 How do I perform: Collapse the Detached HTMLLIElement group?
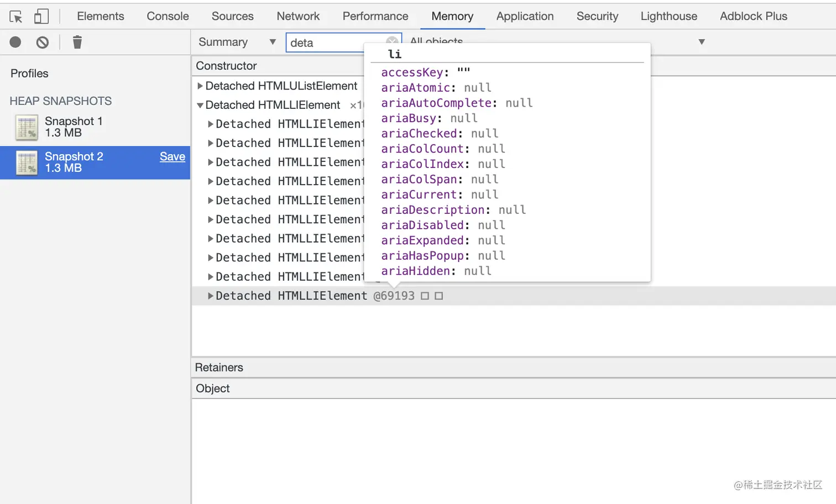point(200,106)
